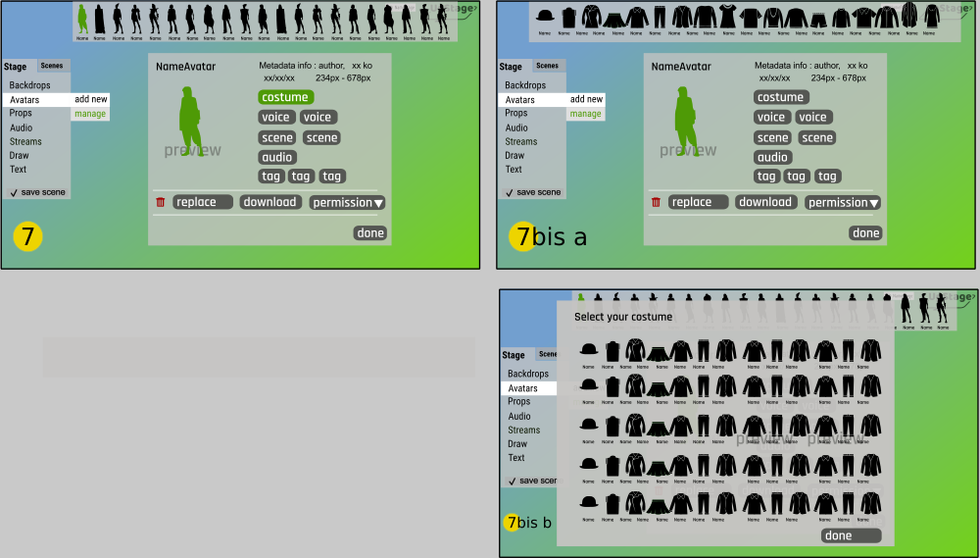Viewport: 980px width, 558px height.
Task: Open the permission dropdown in panel 7bis a
Action: [843, 203]
